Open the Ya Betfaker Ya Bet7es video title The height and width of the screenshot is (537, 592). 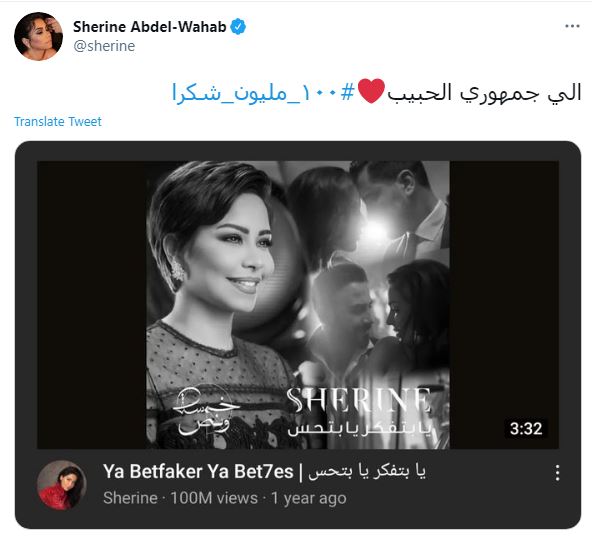pos(264,471)
